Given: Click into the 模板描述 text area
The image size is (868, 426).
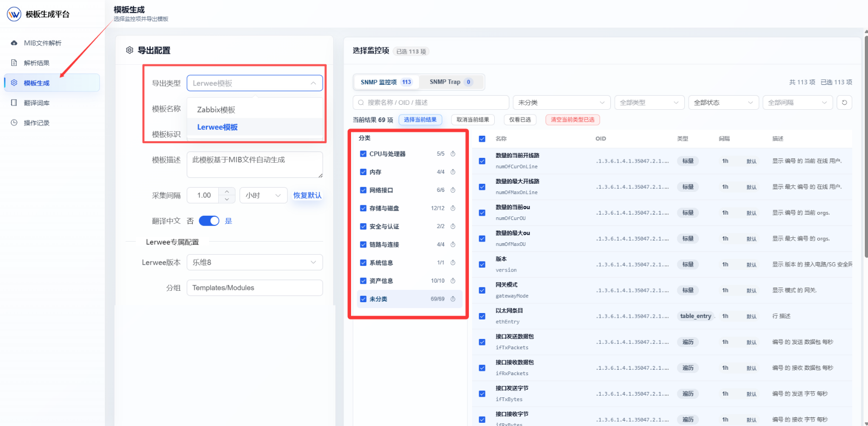Looking at the screenshot, I should pyautogui.click(x=255, y=164).
